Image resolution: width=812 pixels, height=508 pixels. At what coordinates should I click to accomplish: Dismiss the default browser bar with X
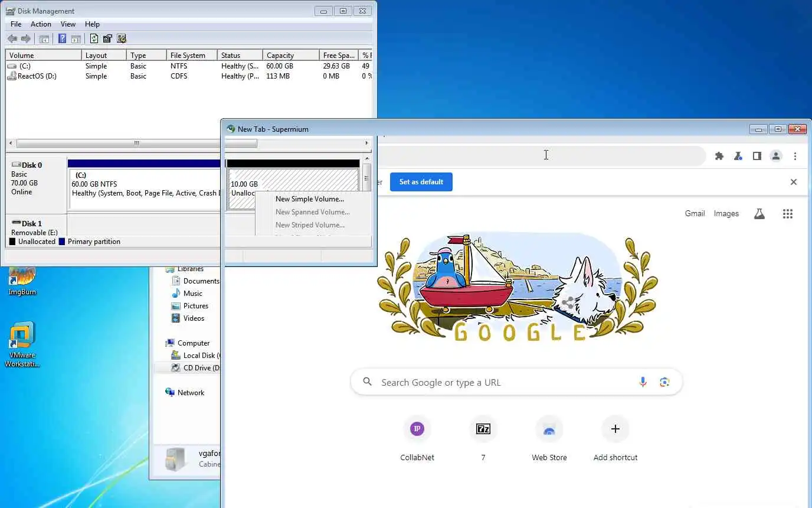794,182
